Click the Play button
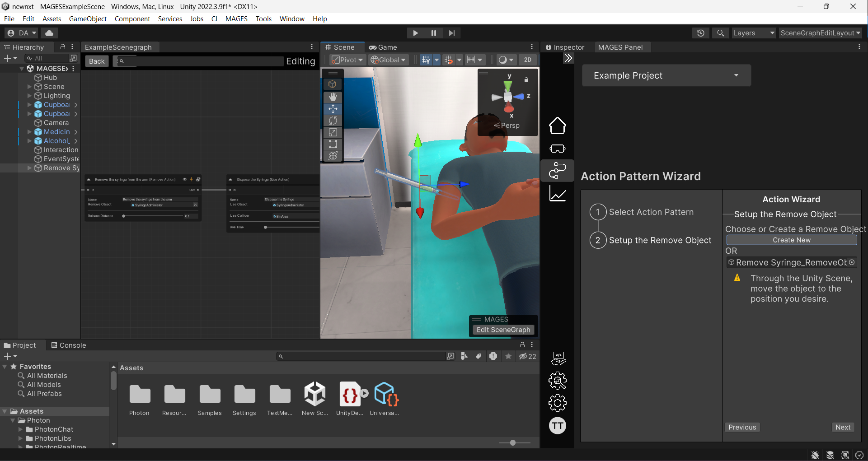This screenshot has width=868, height=461. 415,33
